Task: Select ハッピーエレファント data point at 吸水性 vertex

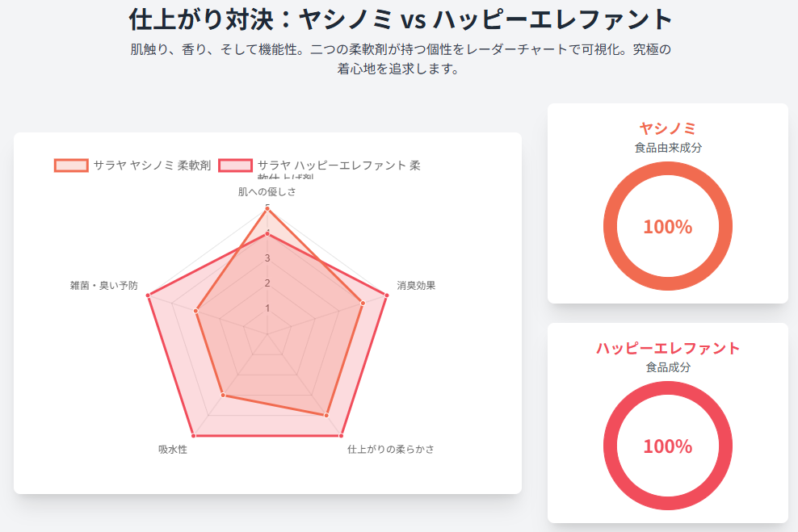Action: click(x=193, y=435)
